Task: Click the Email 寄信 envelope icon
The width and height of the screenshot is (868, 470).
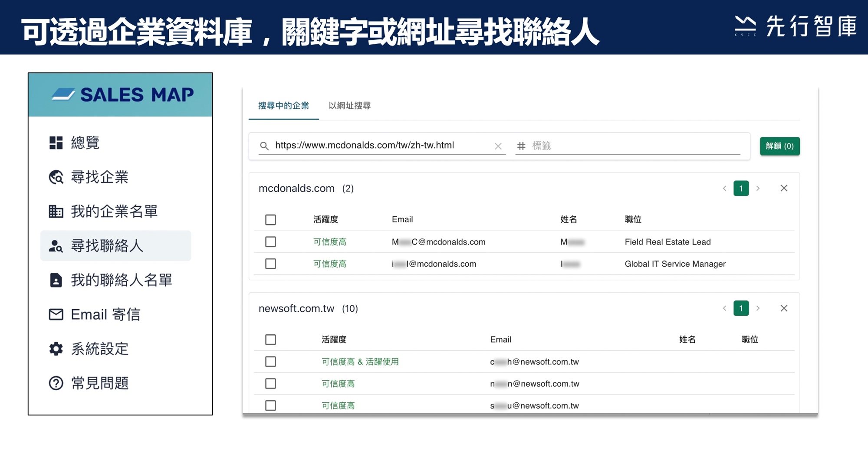Action: coord(56,314)
